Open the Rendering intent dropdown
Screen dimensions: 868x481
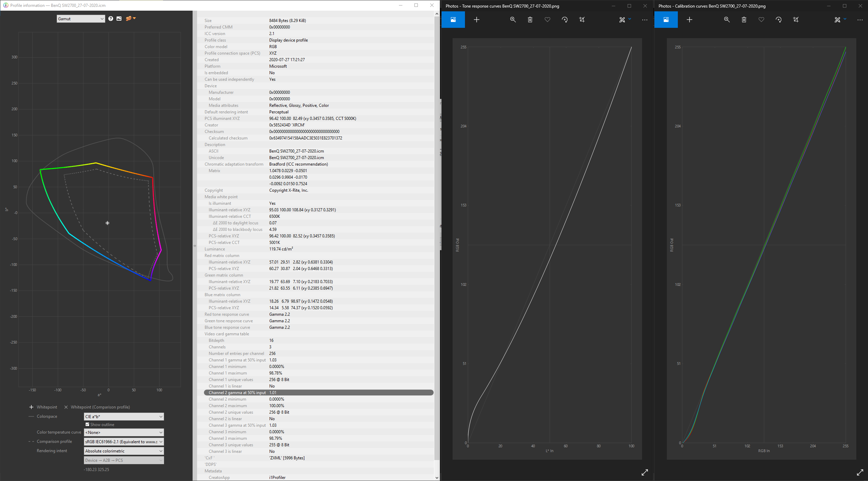[124, 451]
